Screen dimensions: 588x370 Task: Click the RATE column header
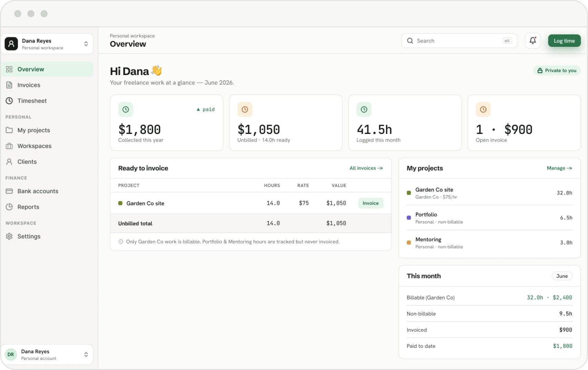[303, 185]
